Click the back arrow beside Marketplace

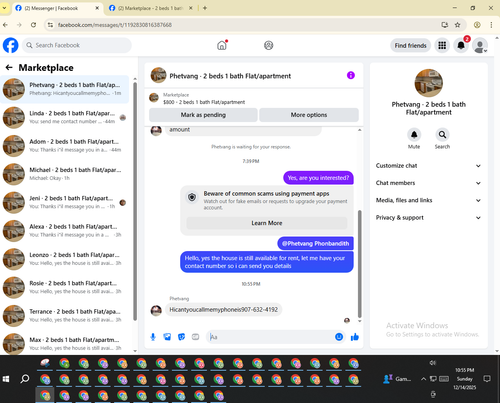(9, 68)
